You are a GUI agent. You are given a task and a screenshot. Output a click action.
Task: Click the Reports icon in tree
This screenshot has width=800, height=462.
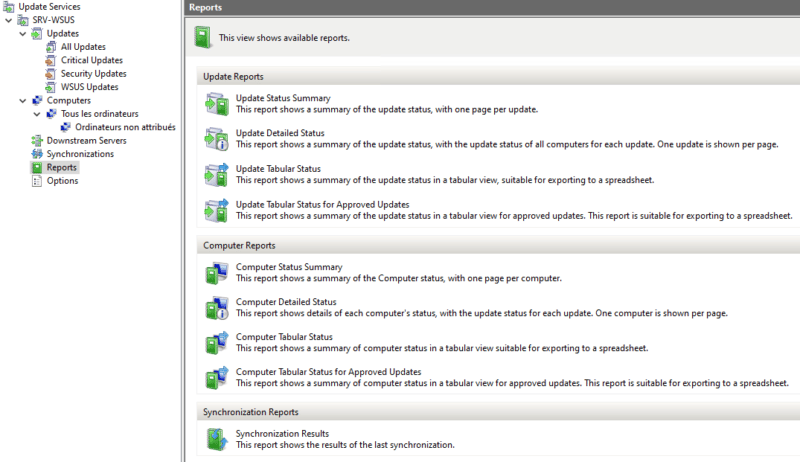37,167
